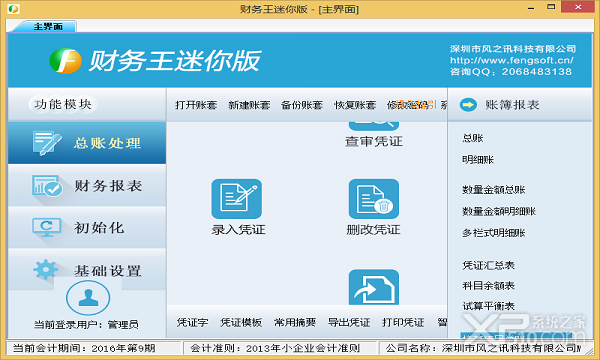The width and height of the screenshot is (600, 360).
Task: Click 恢复账套 in the top toolbar
Action: click(355, 105)
